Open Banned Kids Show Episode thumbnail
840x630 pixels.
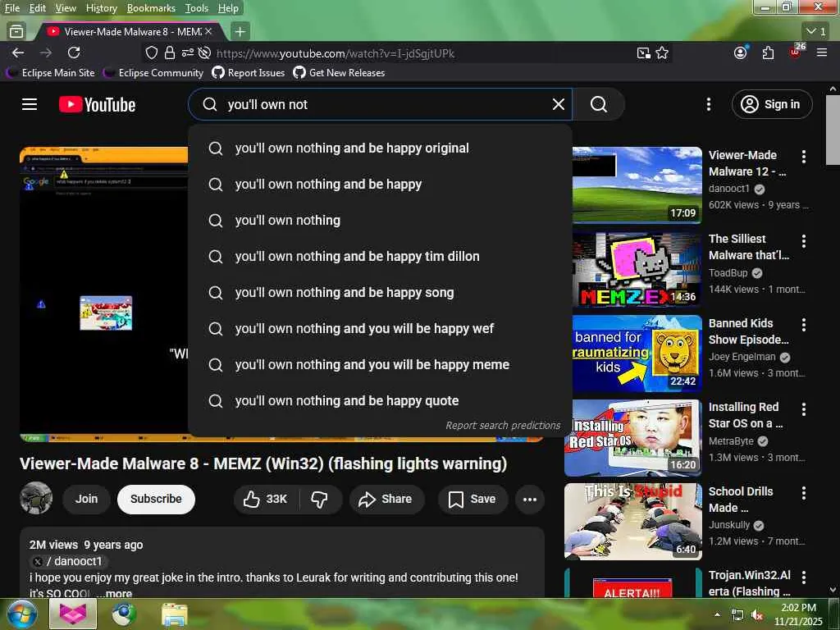[x=637, y=353]
